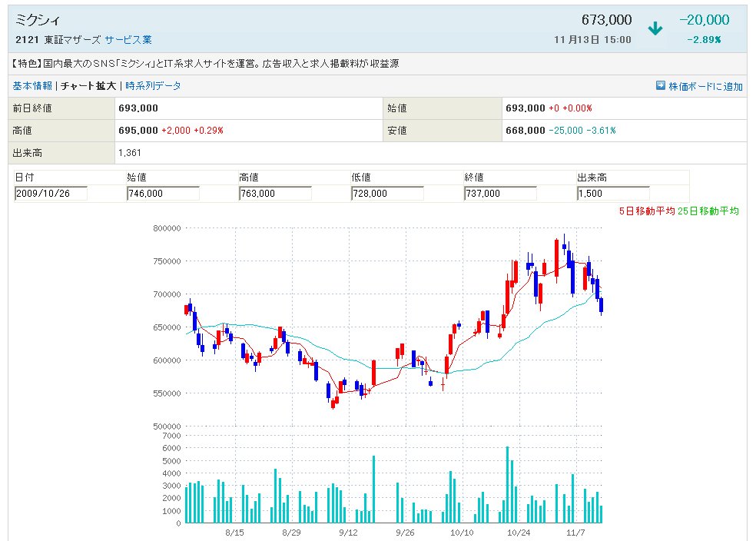The image size is (756, 541).
Task: Open the サービス業 sector link
Action: [x=128, y=39]
